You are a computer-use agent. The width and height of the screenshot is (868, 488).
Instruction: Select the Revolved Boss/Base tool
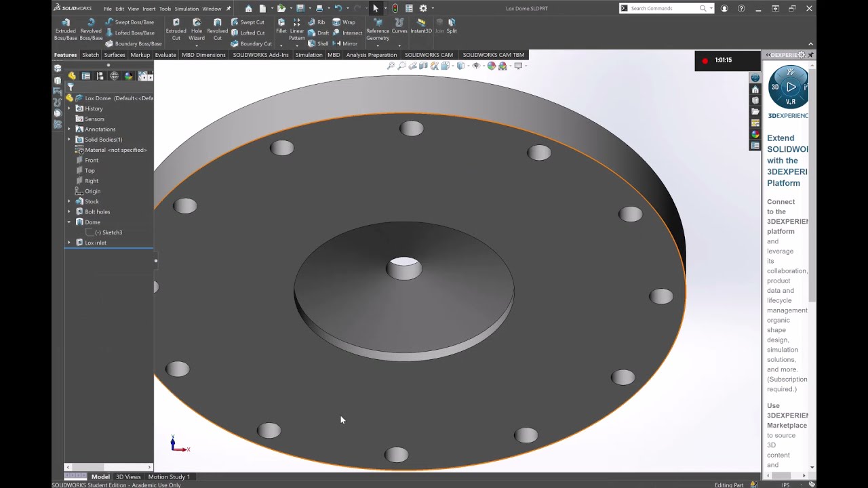[91, 30]
